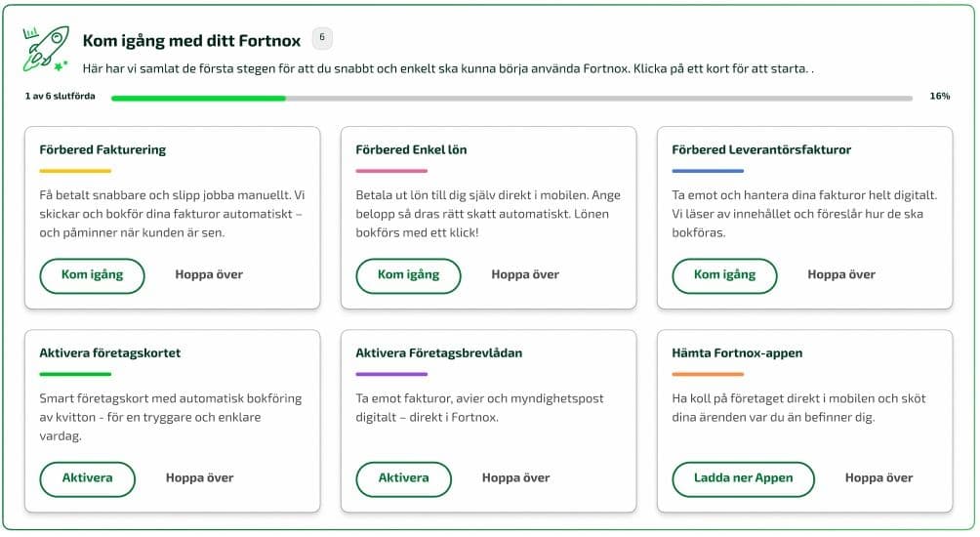Click Ladda ner Appen button
This screenshot has height=537, width=980.
743,478
